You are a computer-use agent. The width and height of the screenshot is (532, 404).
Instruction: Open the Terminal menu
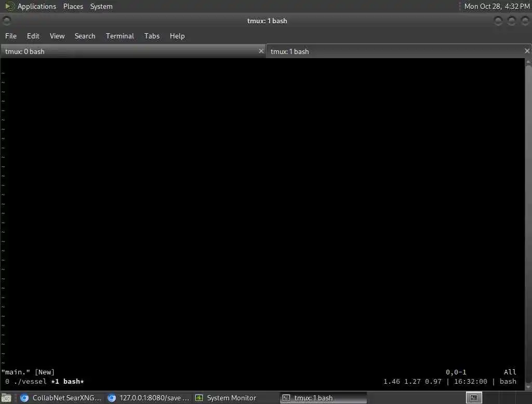120,36
